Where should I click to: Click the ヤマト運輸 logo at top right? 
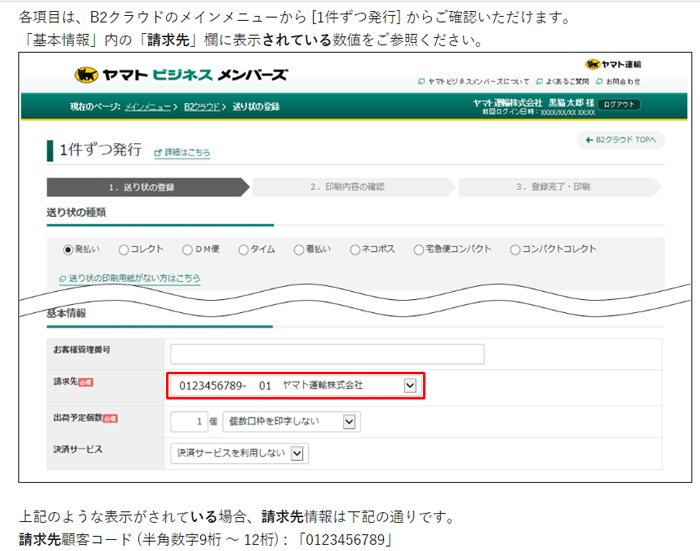pyautogui.click(x=614, y=64)
